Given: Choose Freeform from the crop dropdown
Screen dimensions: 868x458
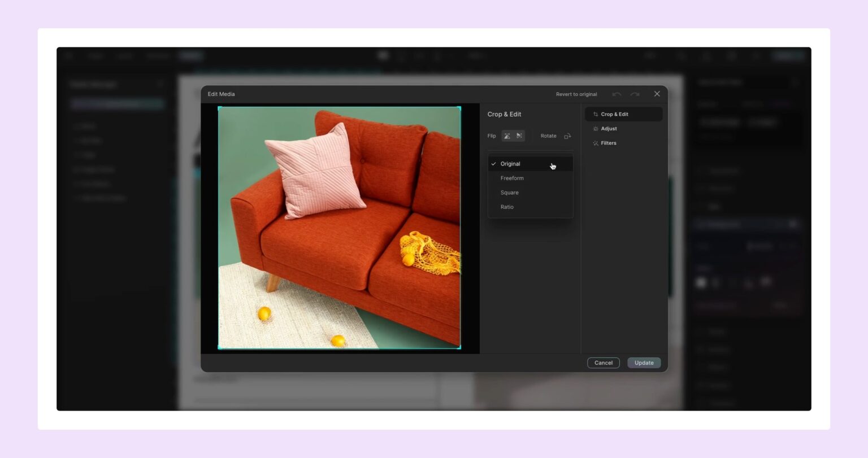Looking at the screenshot, I should (x=512, y=178).
